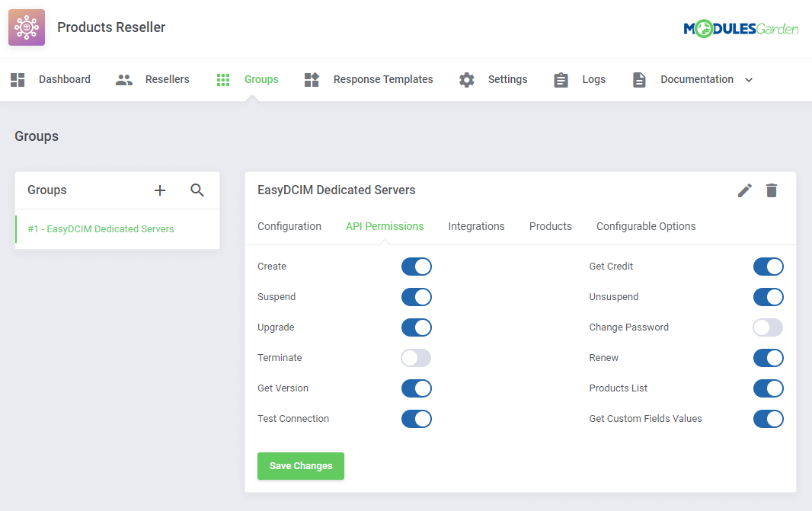
Task: Click the Settings gear icon
Action: (x=466, y=79)
